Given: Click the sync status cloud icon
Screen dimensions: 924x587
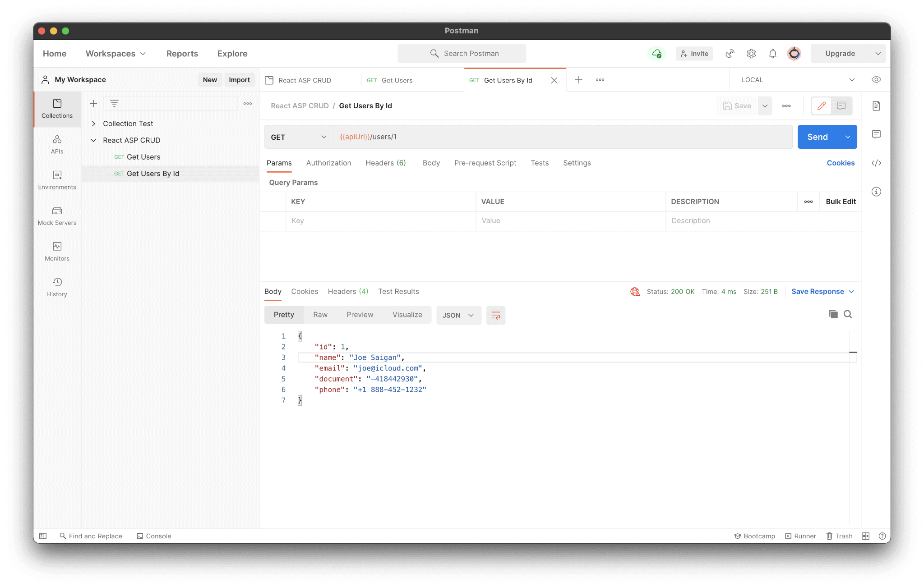Looking at the screenshot, I should (x=656, y=54).
